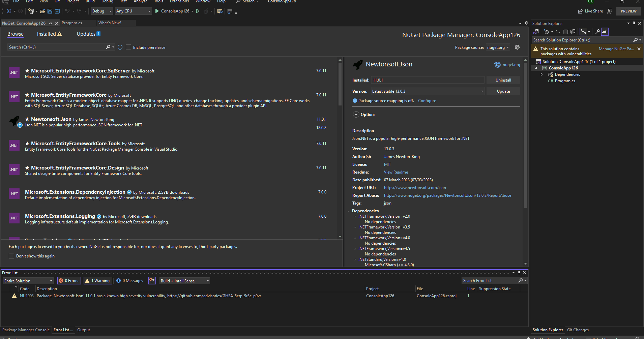Open the Any CPU platform dropdown
The width and height of the screenshot is (644, 339).
coord(134,11)
